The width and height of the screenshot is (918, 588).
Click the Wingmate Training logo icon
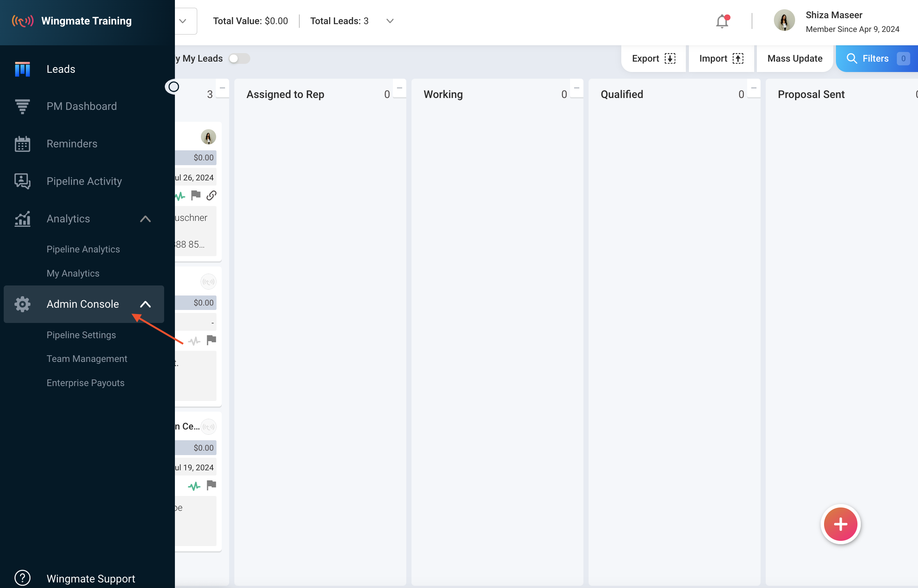23,21
